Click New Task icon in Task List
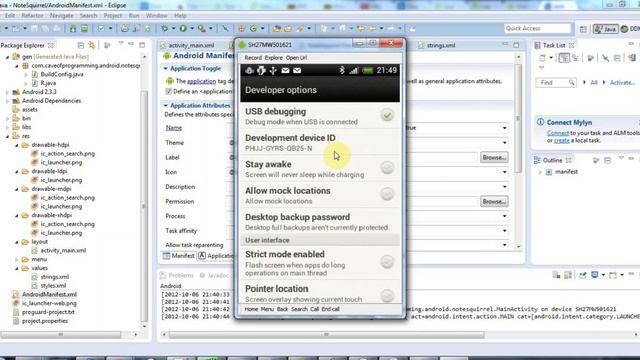Viewport: 640px width, 360px height. point(542,58)
